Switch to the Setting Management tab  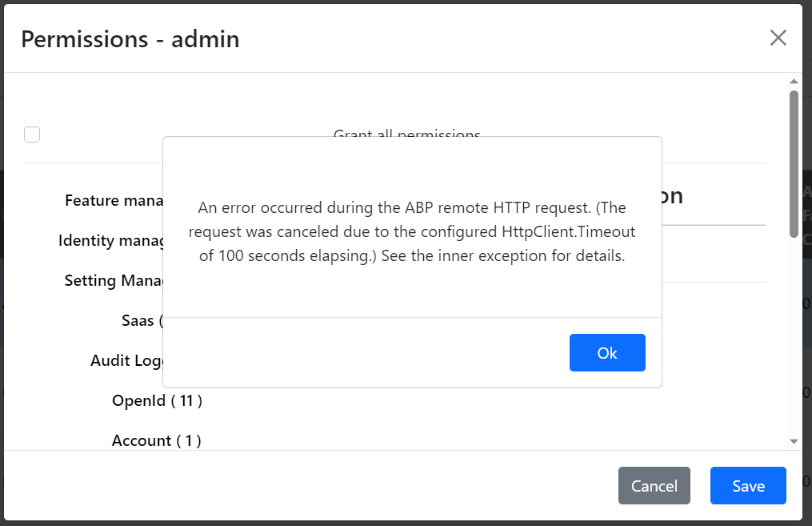(x=114, y=280)
